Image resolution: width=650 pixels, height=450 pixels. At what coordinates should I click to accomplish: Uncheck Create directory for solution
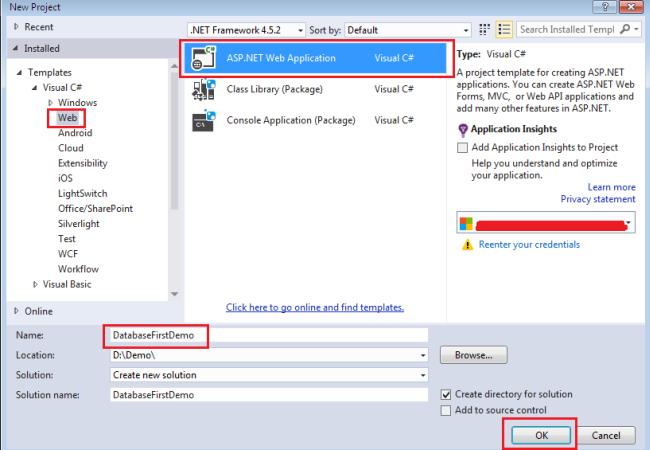click(446, 394)
